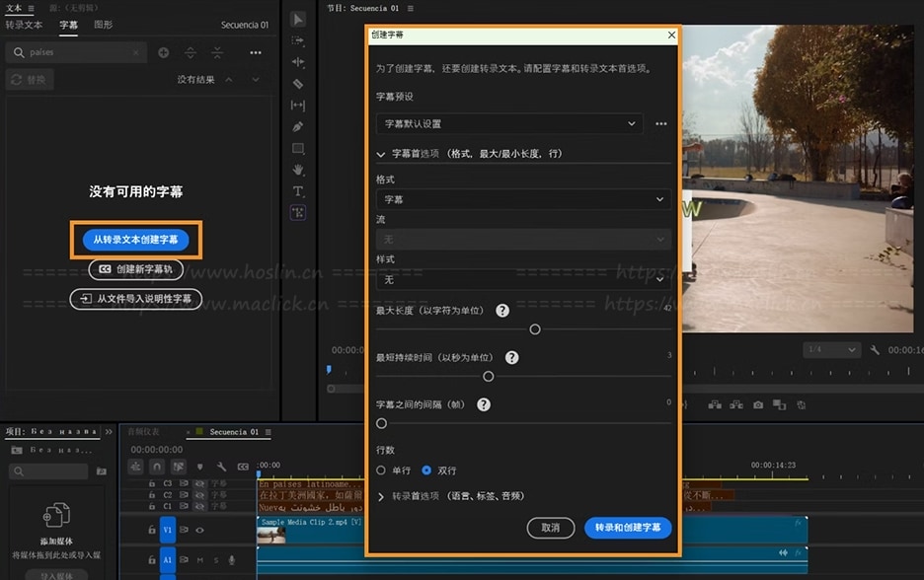The height and width of the screenshot is (580, 924).
Task: Open the 字幕默认设置 preset dropdown
Action: click(x=509, y=124)
